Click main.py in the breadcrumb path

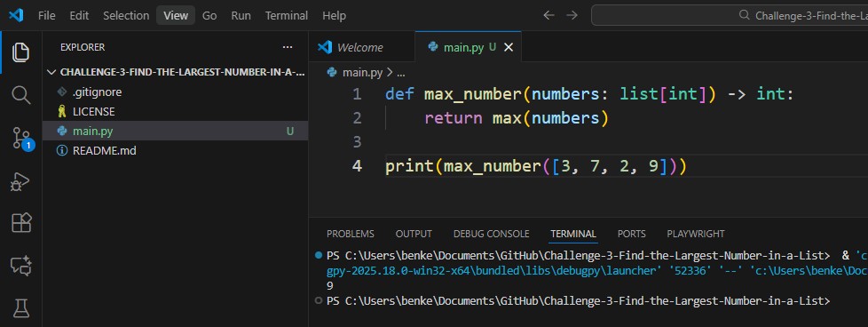click(x=362, y=72)
